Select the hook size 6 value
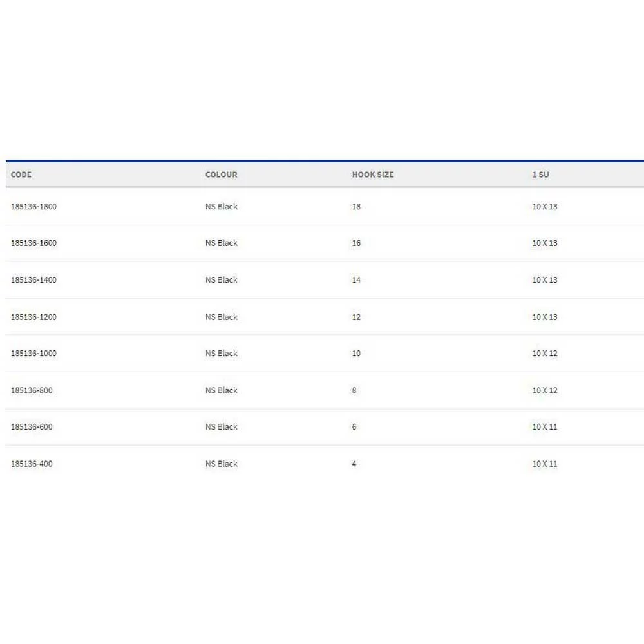 [354, 427]
